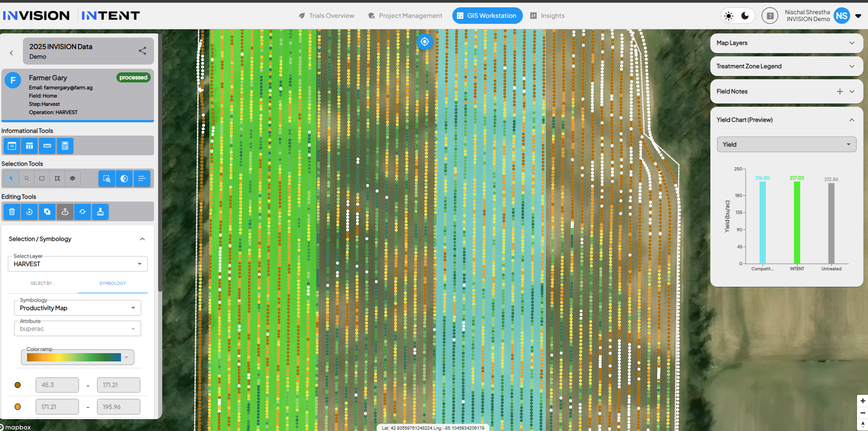Switch to dark mode moon toggle
This screenshot has height=431, width=868.
745,16
